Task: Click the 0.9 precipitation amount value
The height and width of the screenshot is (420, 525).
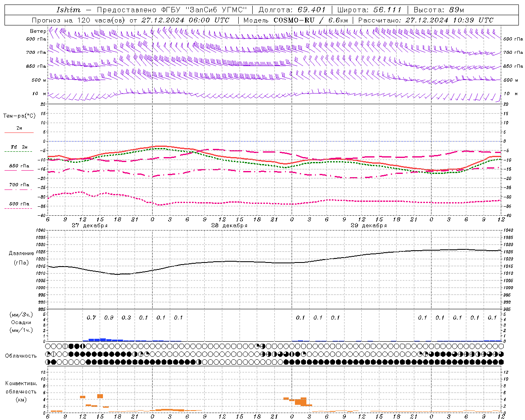Action: pyautogui.click(x=109, y=317)
